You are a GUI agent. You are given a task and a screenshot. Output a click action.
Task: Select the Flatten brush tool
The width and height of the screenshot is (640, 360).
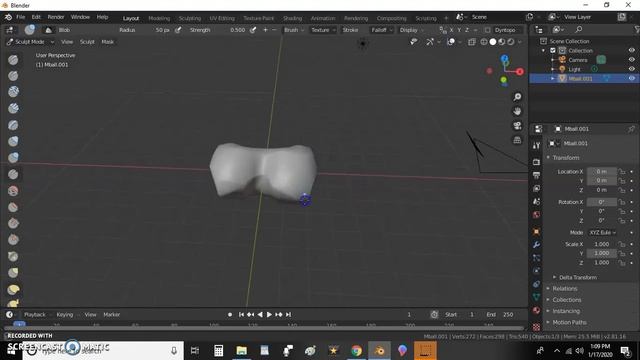point(13,207)
